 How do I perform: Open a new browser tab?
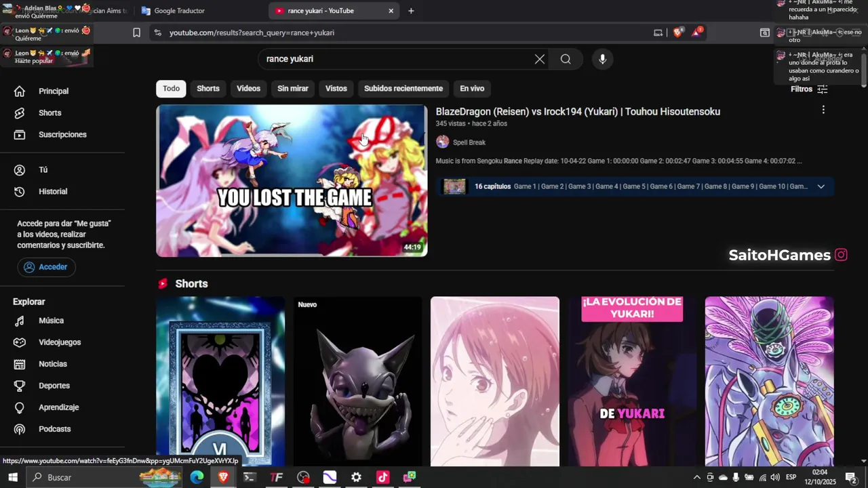[411, 11]
